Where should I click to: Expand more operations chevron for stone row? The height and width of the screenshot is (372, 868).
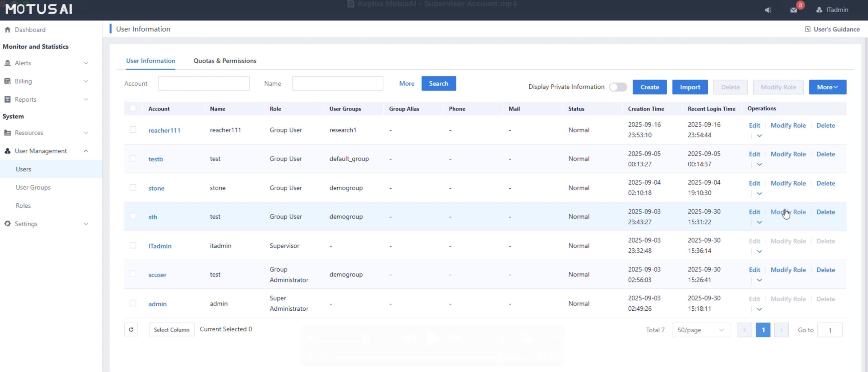759,193
